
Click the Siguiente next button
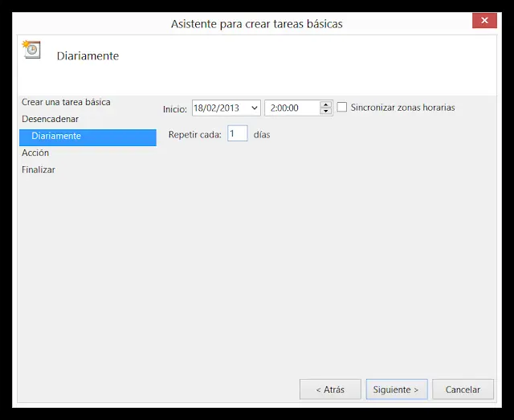tap(397, 389)
